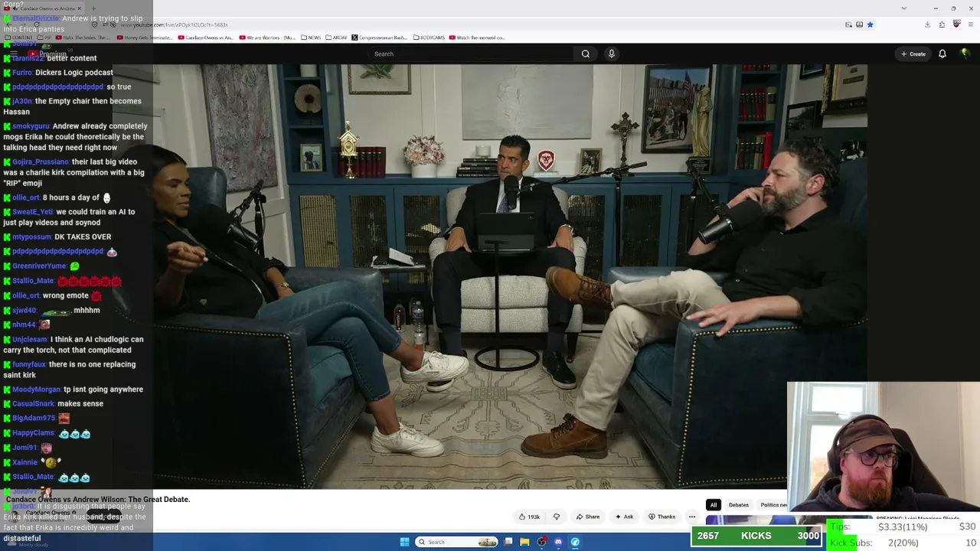Dislike the video with thumbs-down icon

click(x=557, y=517)
